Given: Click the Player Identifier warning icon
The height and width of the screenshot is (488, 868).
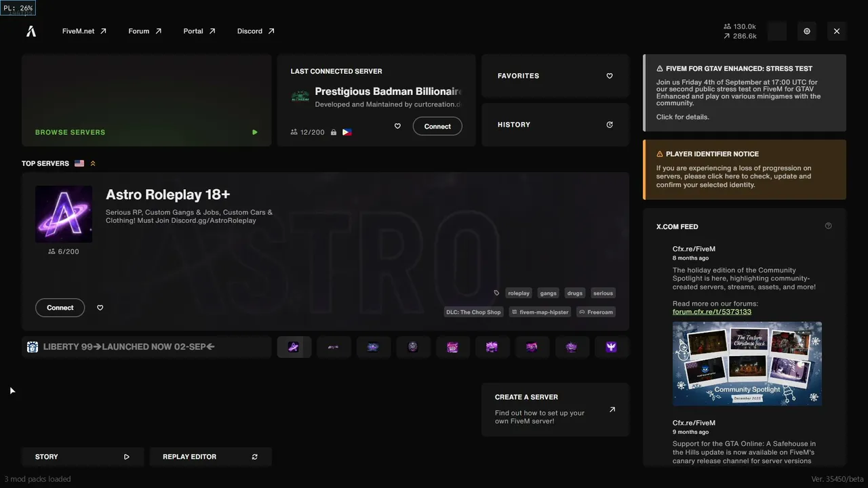Looking at the screenshot, I should 660,154.
